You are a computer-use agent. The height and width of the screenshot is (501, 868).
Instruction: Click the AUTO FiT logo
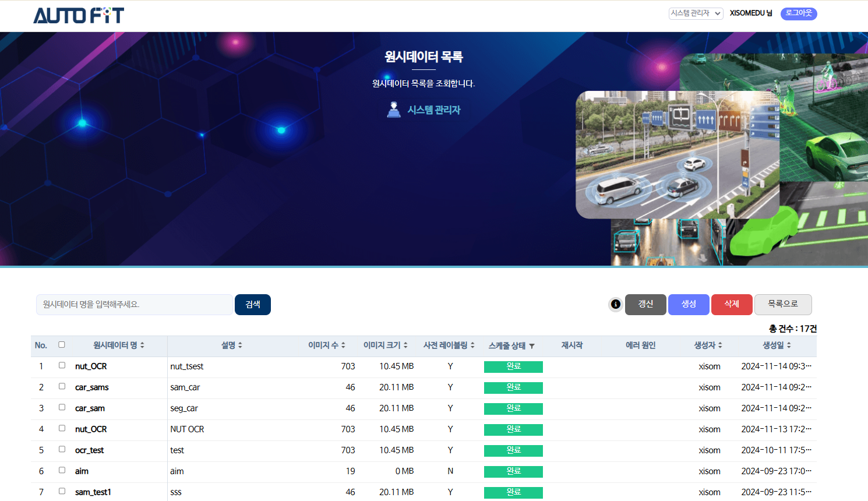[x=79, y=16]
